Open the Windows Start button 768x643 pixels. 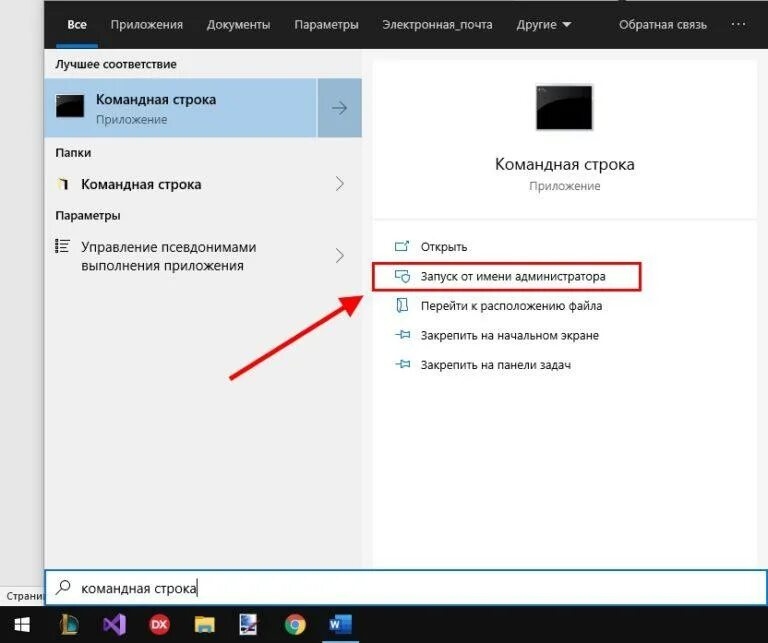(22, 624)
